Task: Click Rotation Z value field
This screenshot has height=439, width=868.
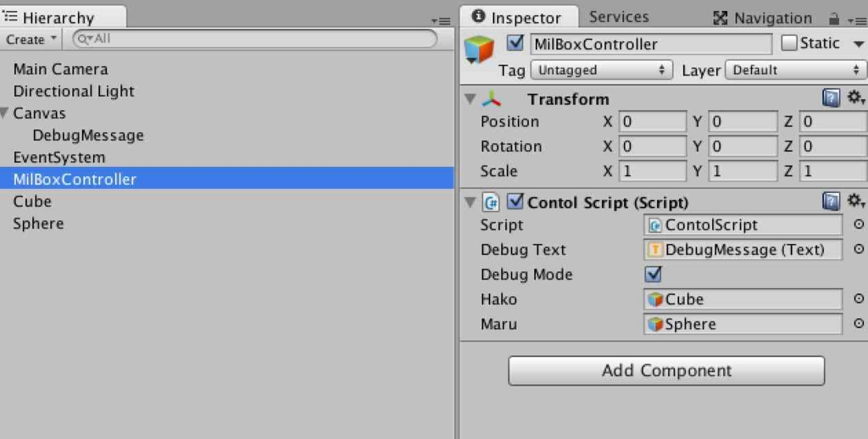Action: coord(833,146)
